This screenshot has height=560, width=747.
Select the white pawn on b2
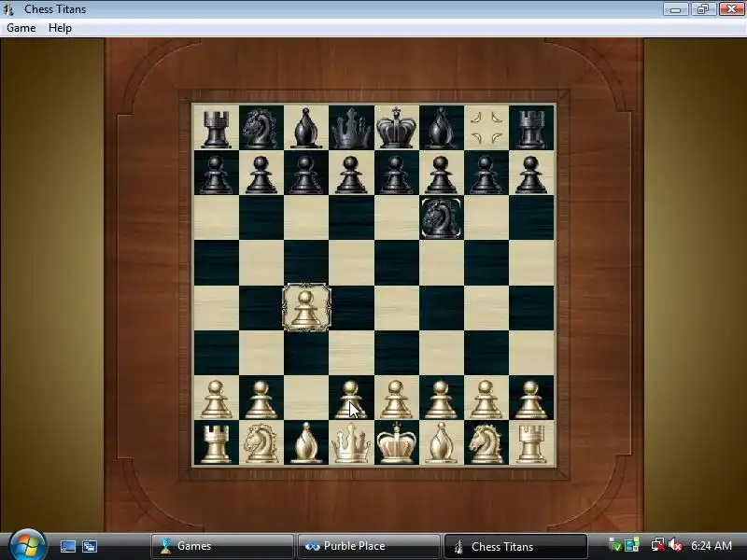pos(261,399)
